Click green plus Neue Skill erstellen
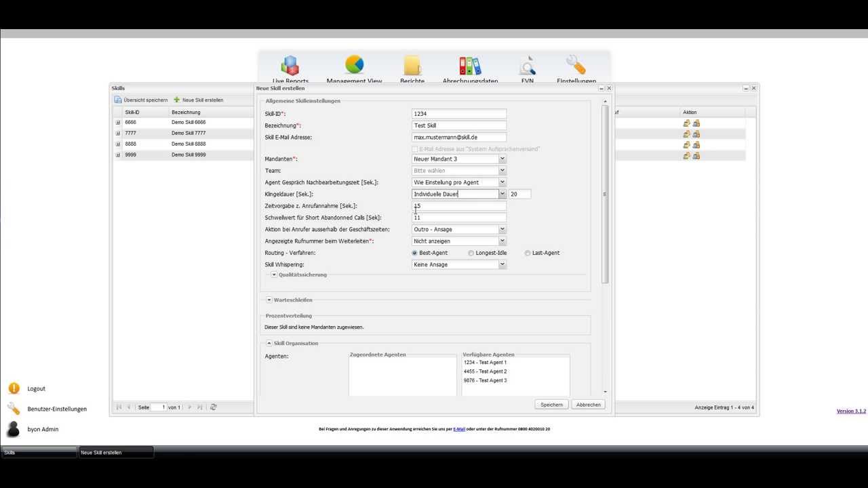The width and height of the screenshot is (868, 488). click(177, 100)
